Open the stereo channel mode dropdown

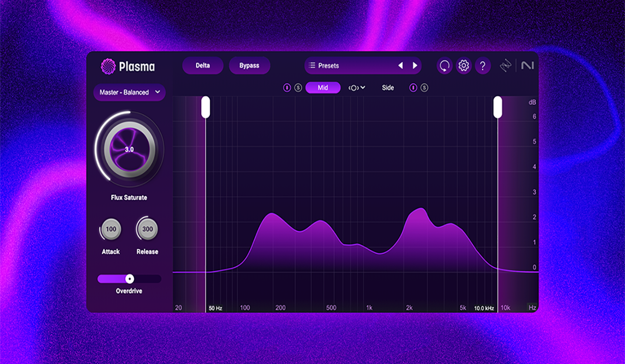click(357, 88)
